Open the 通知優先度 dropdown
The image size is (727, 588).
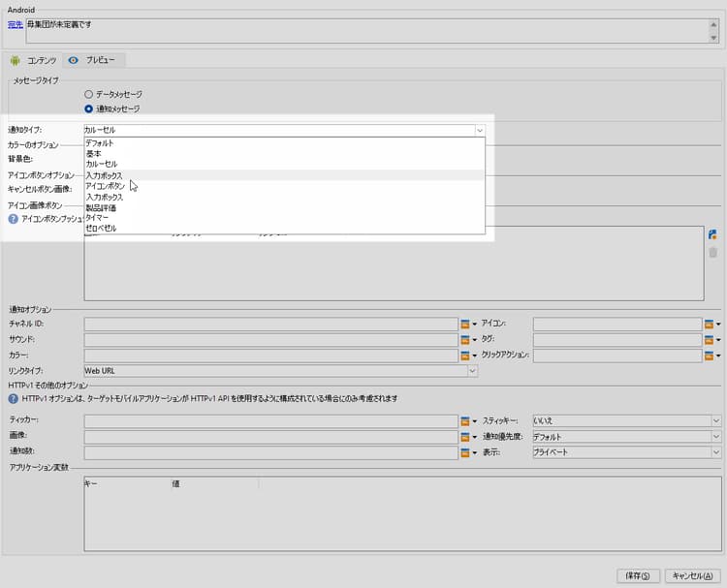tap(716, 437)
